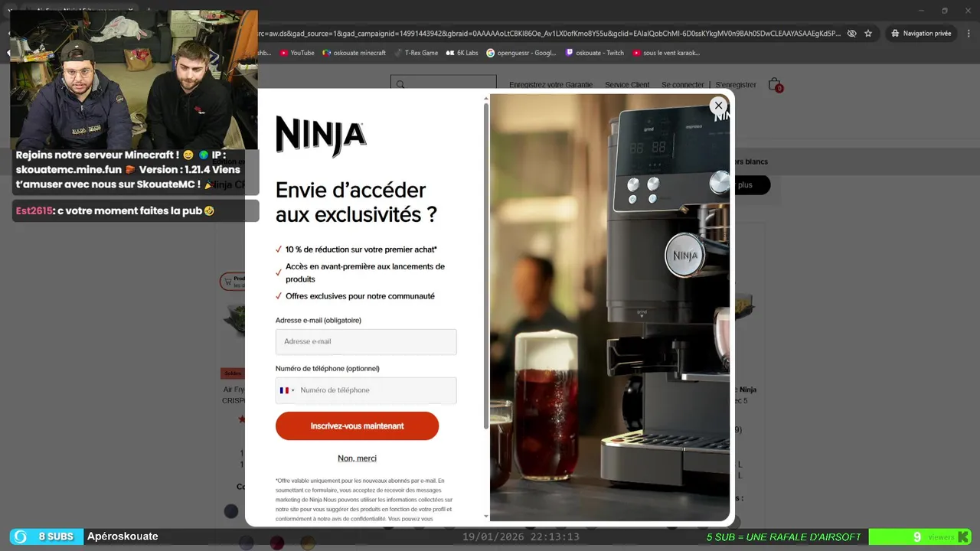Open the T-Rex Game bookmark
Image resolution: width=980 pixels, height=551 pixels.
(416, 53)
